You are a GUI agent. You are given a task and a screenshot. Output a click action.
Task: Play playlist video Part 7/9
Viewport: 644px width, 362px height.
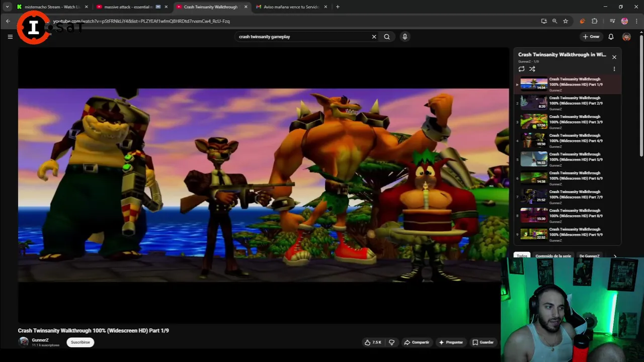click(568, 197)
